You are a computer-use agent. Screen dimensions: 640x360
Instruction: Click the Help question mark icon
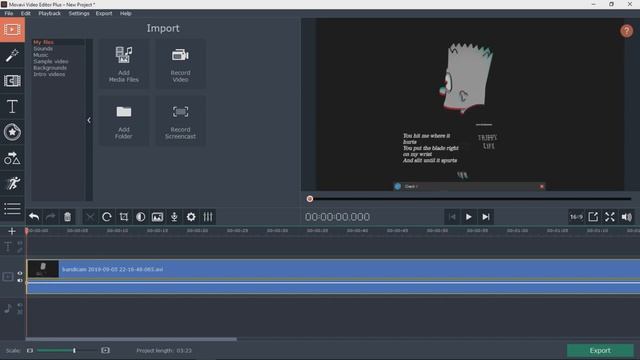pyautogui.click(x=627, y=31)
